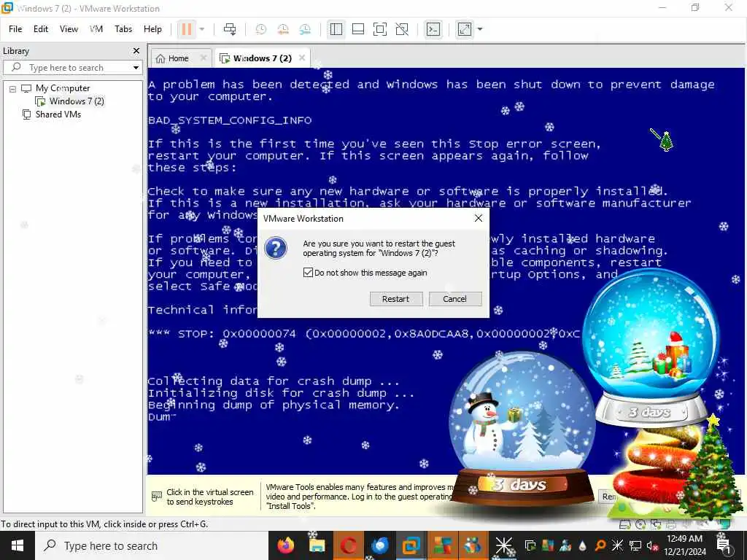Toggle the thumbnail bar view icon
747x560 pixels.
[357, 29]
